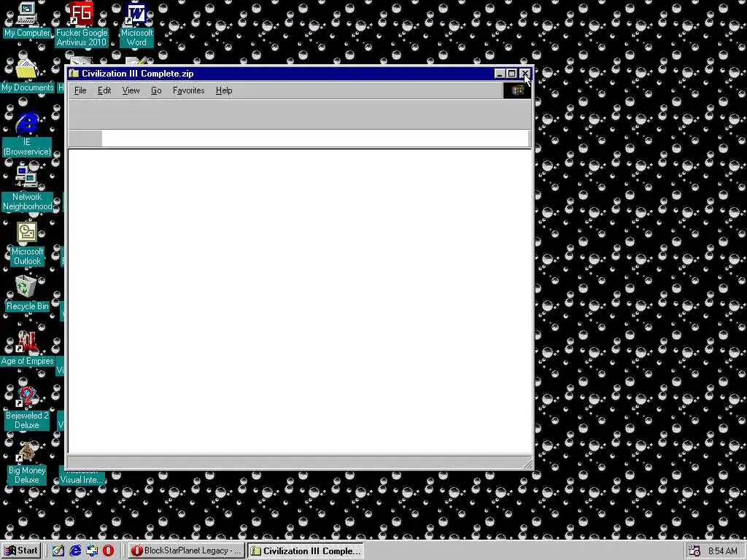This screenshot has width=747, height=560.
Task: Open the Favorites menu
Action: point(189,90)
